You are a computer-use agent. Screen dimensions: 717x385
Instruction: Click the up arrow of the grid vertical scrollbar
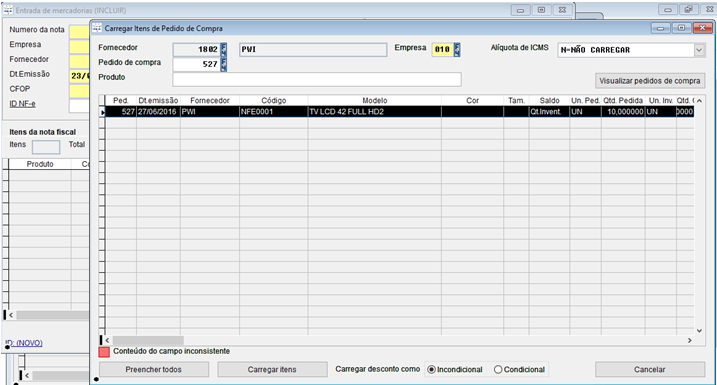click(699, 101)
